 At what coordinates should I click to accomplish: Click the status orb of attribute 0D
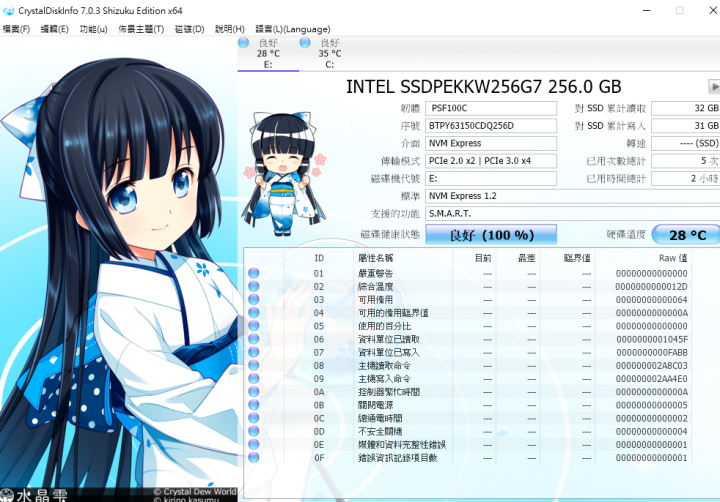[253, 431]
